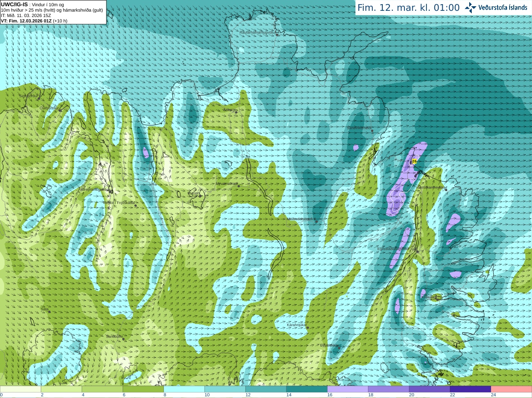
Task: Click the Raufarhafnarflugvöllur station label
Action: pyautogui.click(x=258, y=32)
